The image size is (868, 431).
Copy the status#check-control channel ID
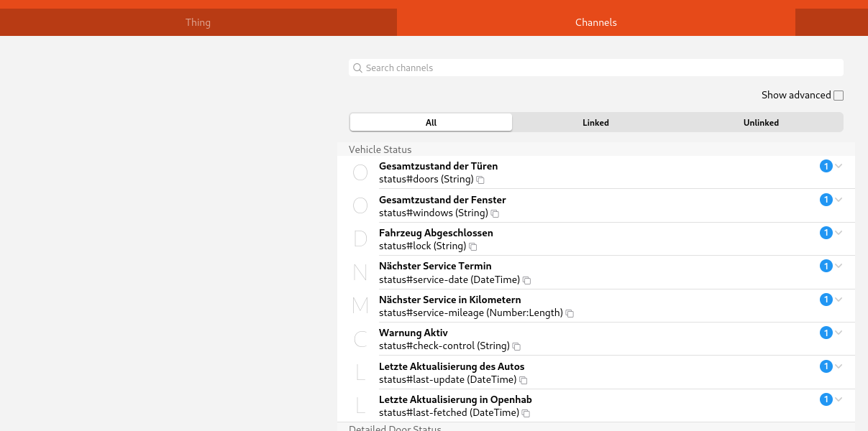coord(516,346)
